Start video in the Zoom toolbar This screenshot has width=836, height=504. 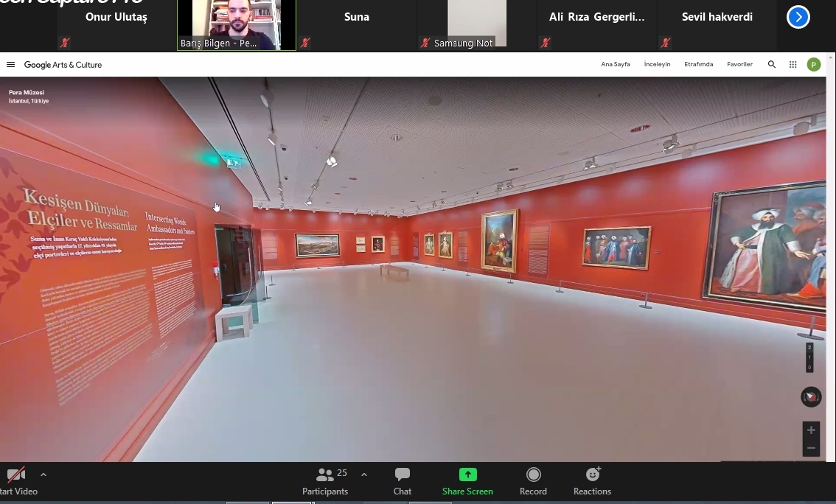17,481
